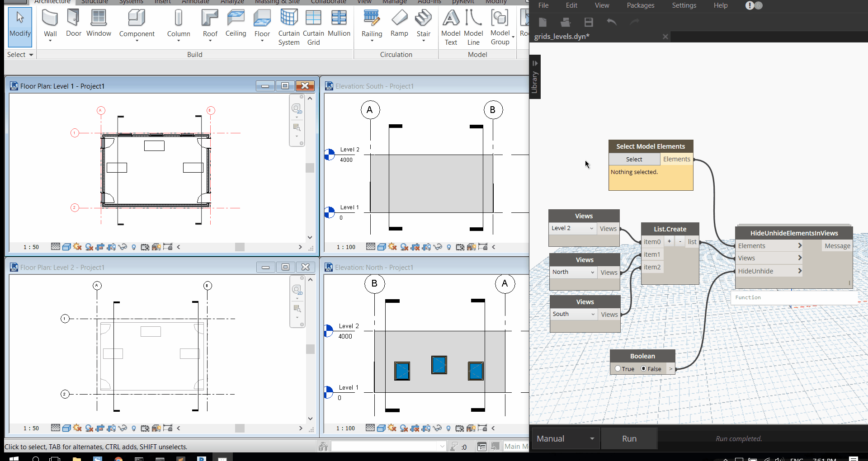
Task: Open the Level 2 views dropdown
Action: click(573, 228)
